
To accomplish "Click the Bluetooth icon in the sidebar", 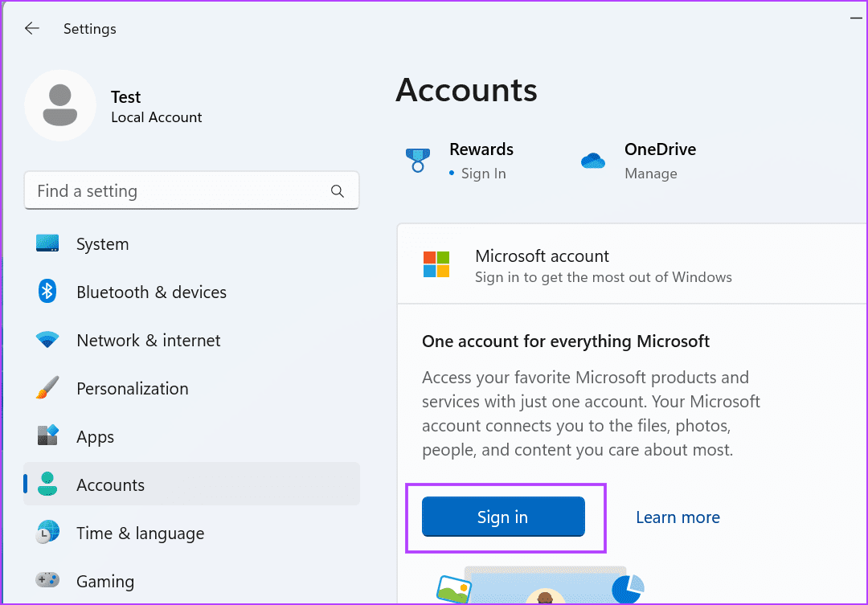I will pos(47,291).
